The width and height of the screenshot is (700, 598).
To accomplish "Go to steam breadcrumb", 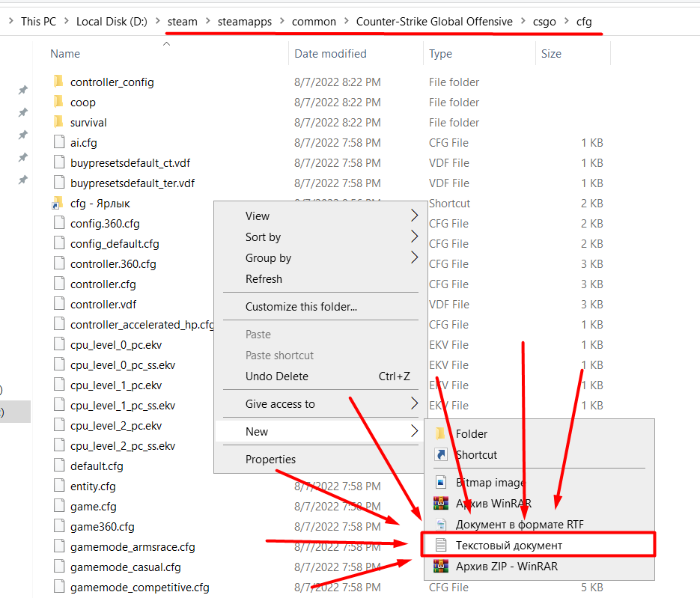I will click(x=183, y=22).
